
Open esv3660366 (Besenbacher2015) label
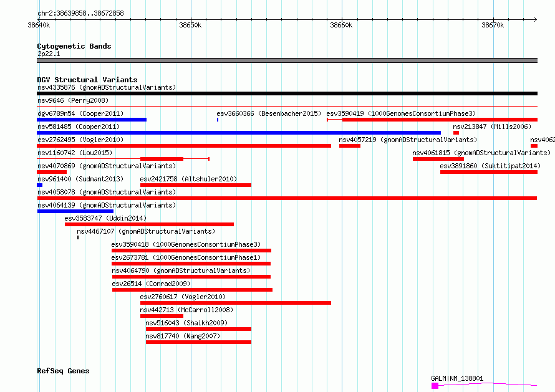click(x=269, y=113)
